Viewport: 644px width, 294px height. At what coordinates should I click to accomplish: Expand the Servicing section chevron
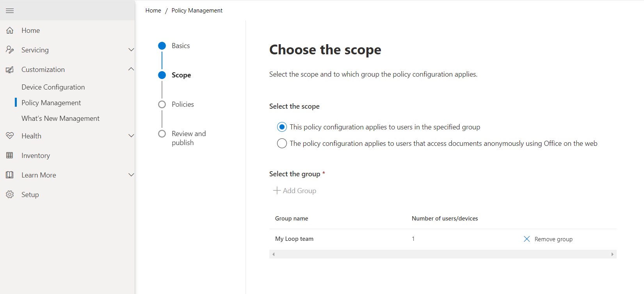(131, 50)
